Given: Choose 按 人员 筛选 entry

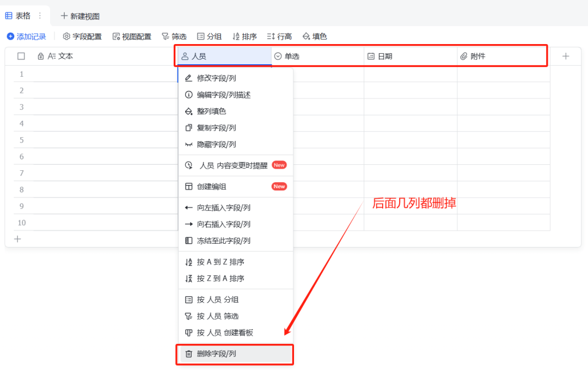Looking at the screenshot, I should [x=236, y=316].
